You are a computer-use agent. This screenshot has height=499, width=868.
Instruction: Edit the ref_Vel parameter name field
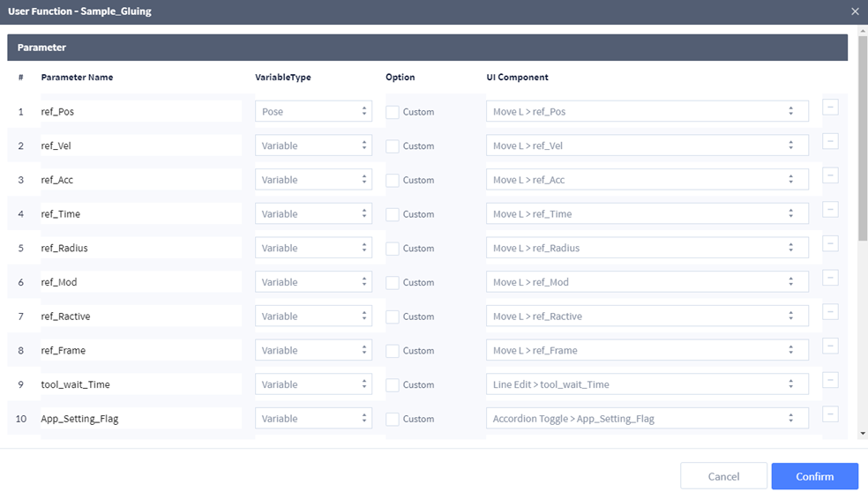140,146
